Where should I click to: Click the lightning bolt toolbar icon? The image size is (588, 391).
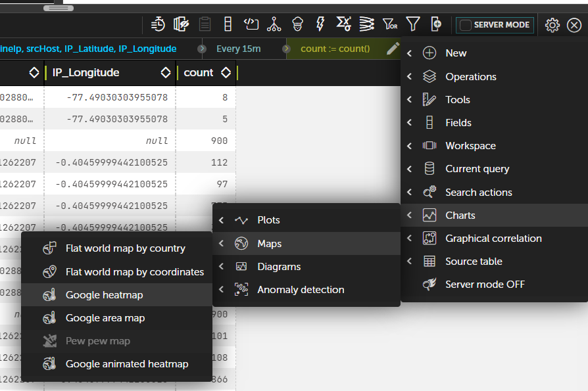(x=320, y=24)
